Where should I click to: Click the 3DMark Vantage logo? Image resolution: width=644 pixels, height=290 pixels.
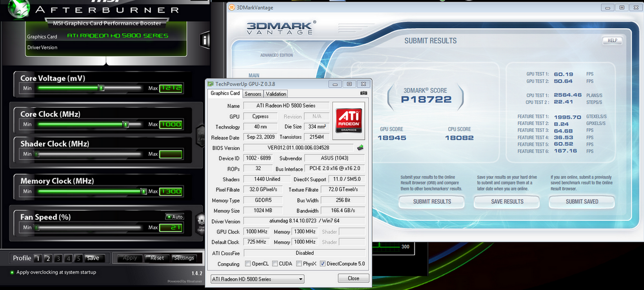click(x=281, y=27)
